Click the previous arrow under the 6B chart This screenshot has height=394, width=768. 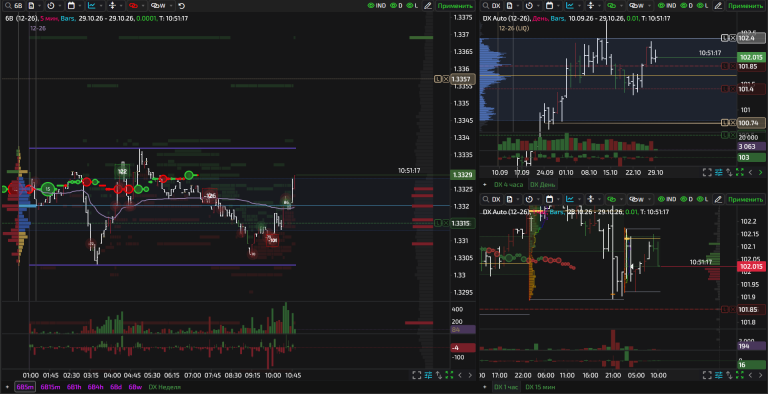460,375
